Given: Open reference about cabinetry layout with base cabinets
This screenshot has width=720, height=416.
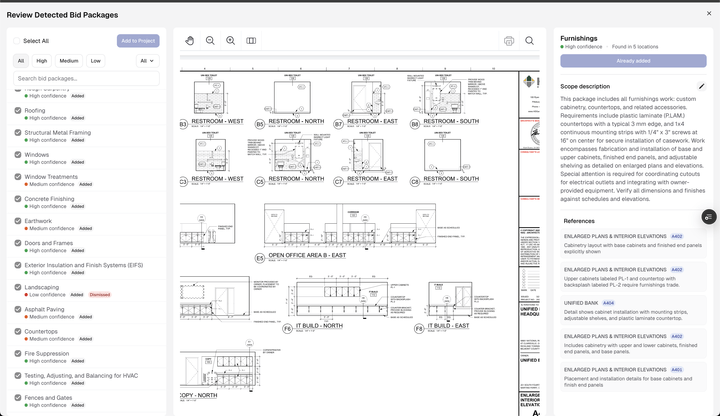Looking at the screenshot, I should (633, 244).
